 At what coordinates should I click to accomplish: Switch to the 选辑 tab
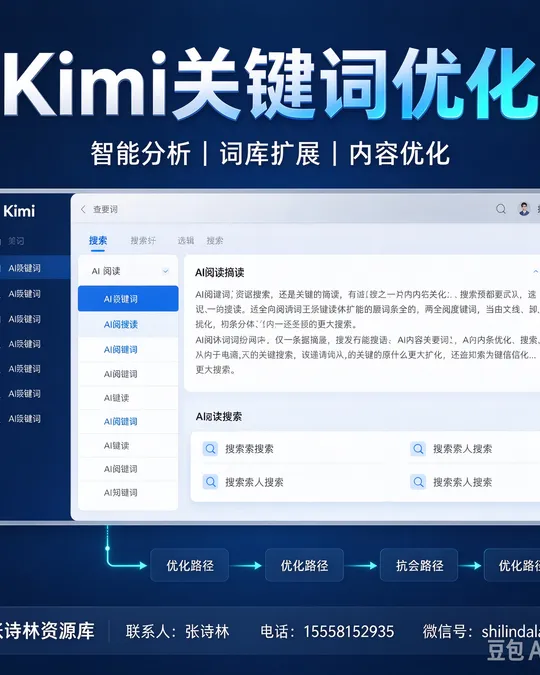pyautogui.click(x=186, y=241)
